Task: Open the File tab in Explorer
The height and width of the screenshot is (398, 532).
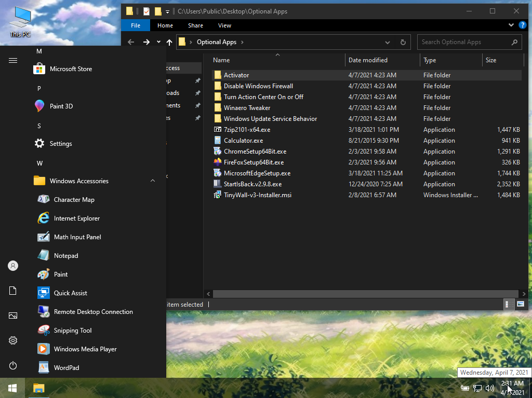Action: pos(136,25)
